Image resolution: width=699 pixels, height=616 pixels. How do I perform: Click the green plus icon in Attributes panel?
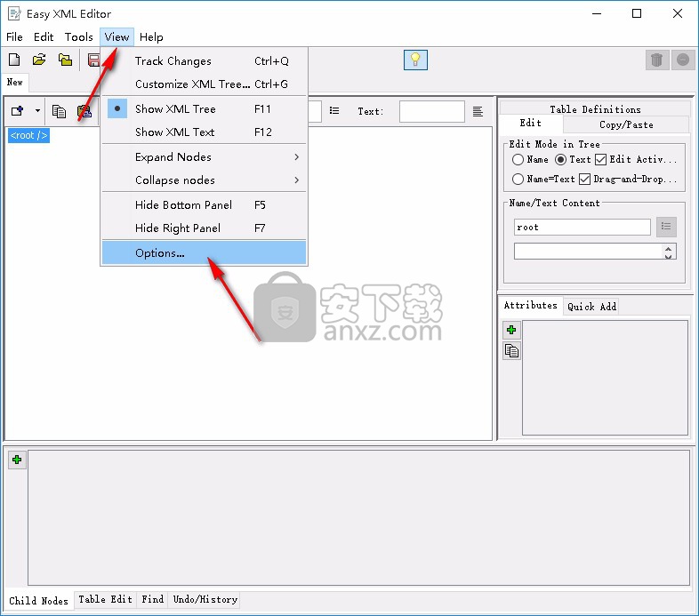point(511,330)
